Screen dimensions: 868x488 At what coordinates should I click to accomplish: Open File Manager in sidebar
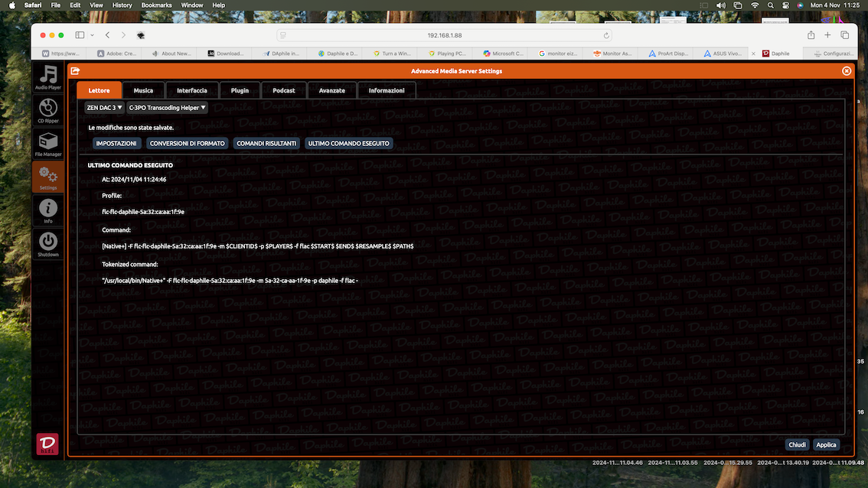48,144
